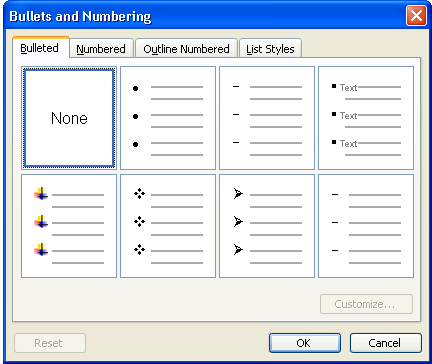The image size is (432, 364).
Task: Click the Customize... button
Action: (366, 304)
